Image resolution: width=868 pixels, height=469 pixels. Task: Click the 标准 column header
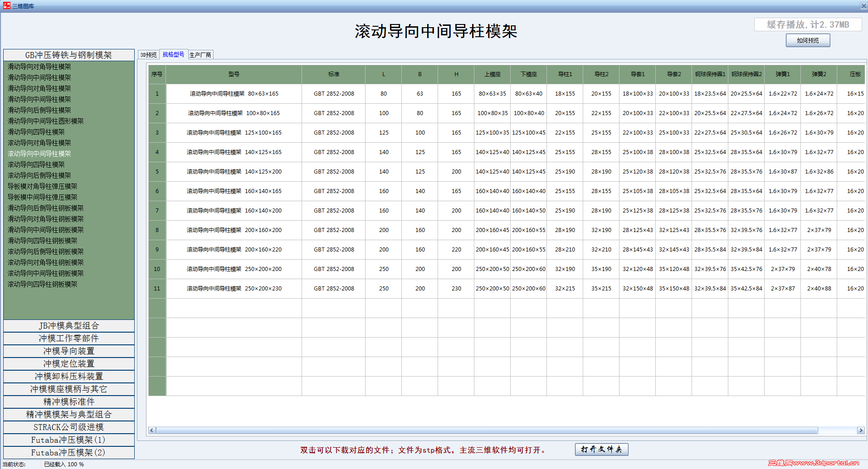[334, 74]
